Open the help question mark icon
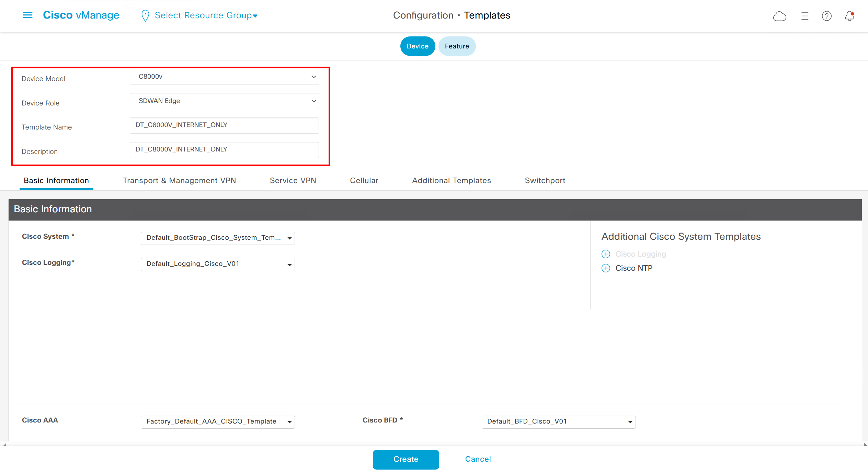This screenshot has height=473, width=868. (826, 16)
